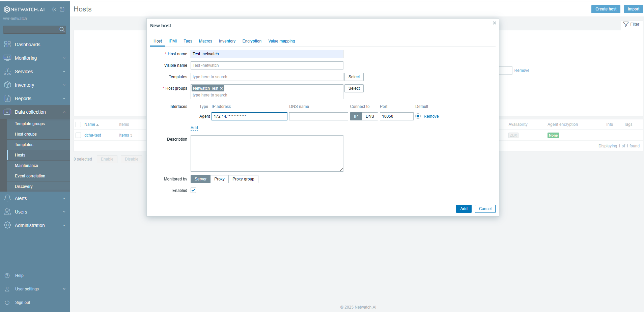
Task: Click the blue Add button
Action: click(x=464, y=209)
